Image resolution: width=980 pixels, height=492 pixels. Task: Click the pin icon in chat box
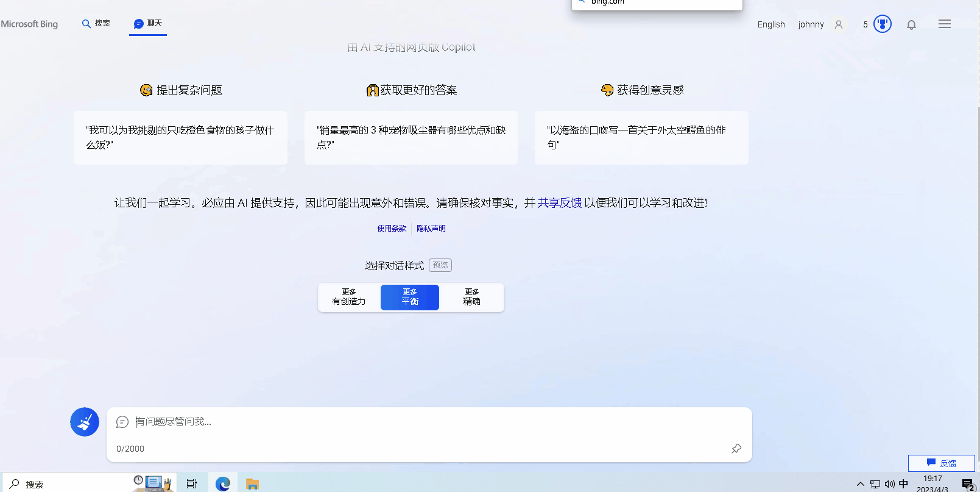(736, 449)
